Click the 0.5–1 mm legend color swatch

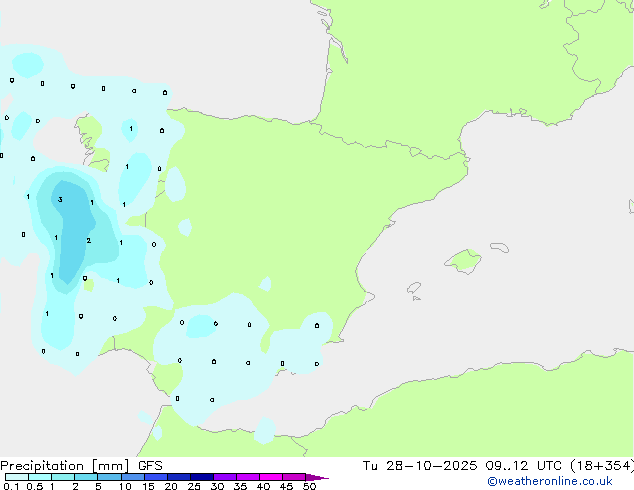(40, 477)
